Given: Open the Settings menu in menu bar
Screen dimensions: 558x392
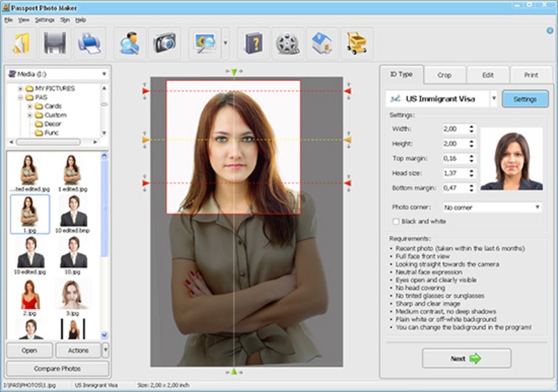Looking at the screenshot, I should pyautogui.click(x=44, y=20).
